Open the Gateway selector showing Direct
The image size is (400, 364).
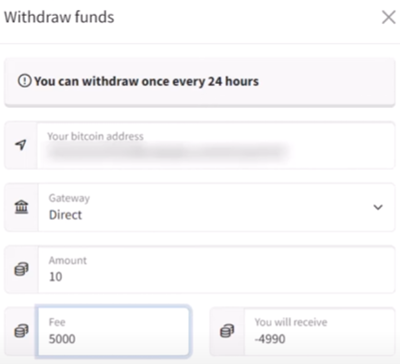(x=217, y=207)
